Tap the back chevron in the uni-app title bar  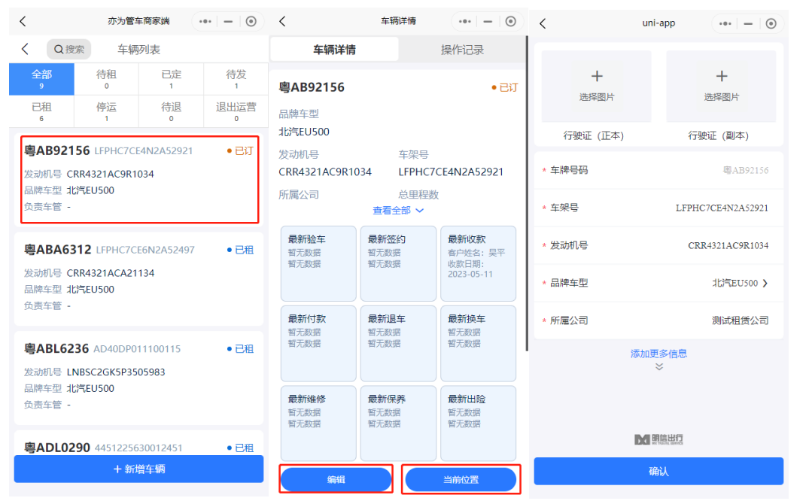543,23
